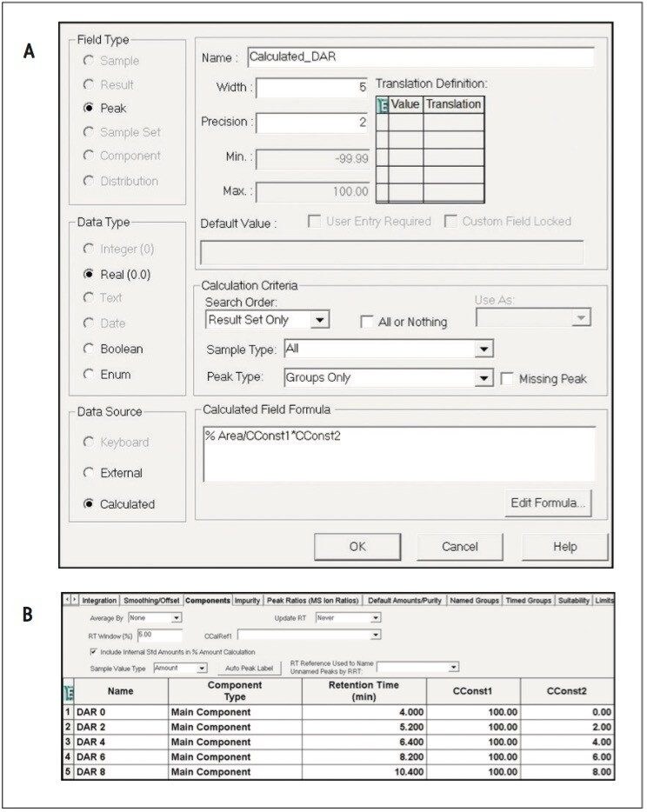The image size is (647, 812).
Task: Expand the Update RT dropdown
Action: 376,618
